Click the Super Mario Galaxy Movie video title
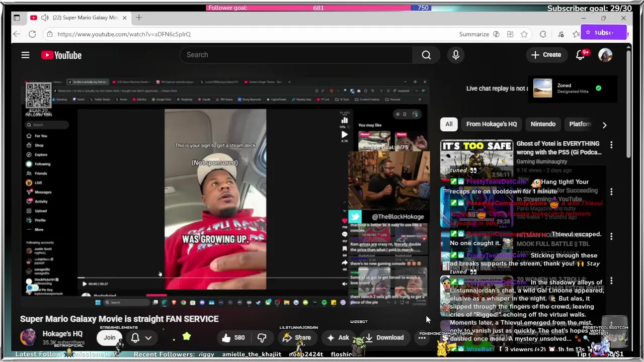The width and height of the screenshot is (644, 362). click(x=119, y=319)
